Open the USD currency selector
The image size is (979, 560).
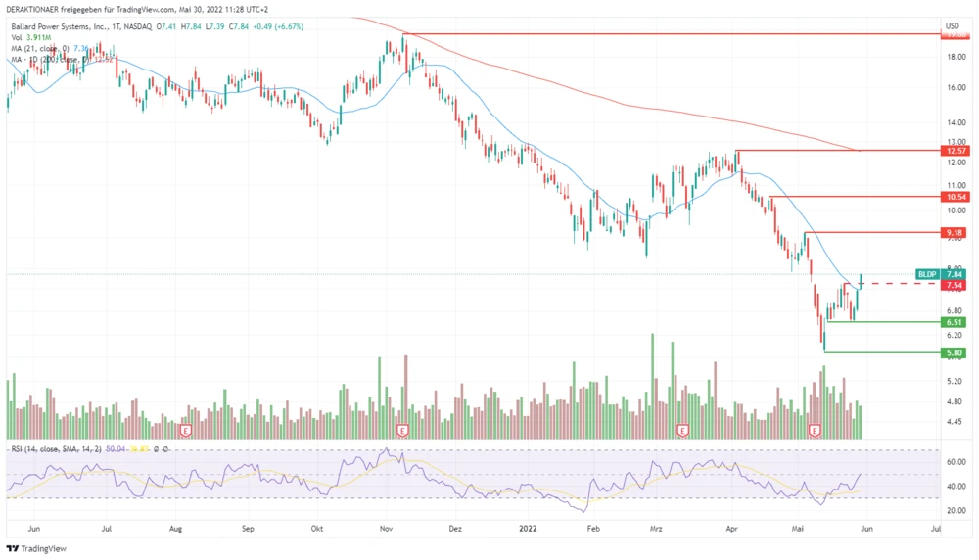coord(952,24)
